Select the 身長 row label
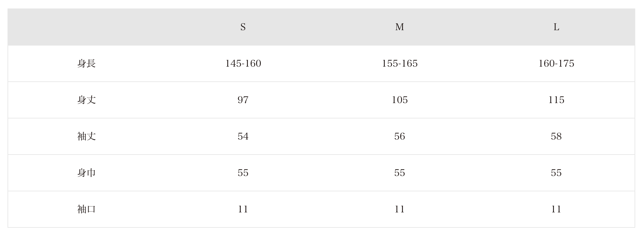This screenshot has height=235, width=644. pos(86,64)
